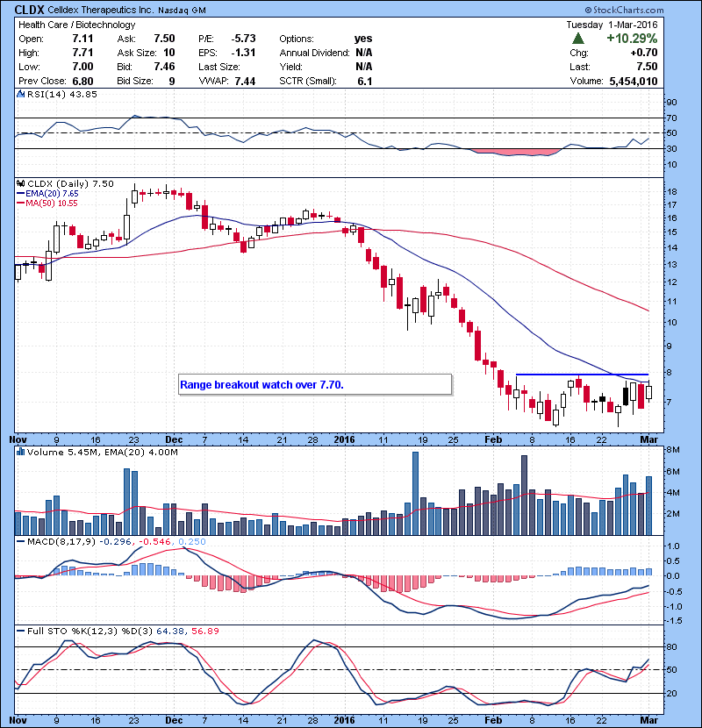This screenshot has height=728, width=702.
Task: Click the RSI panel icon beside RSI(14)
Action: (x=21, y=94)
